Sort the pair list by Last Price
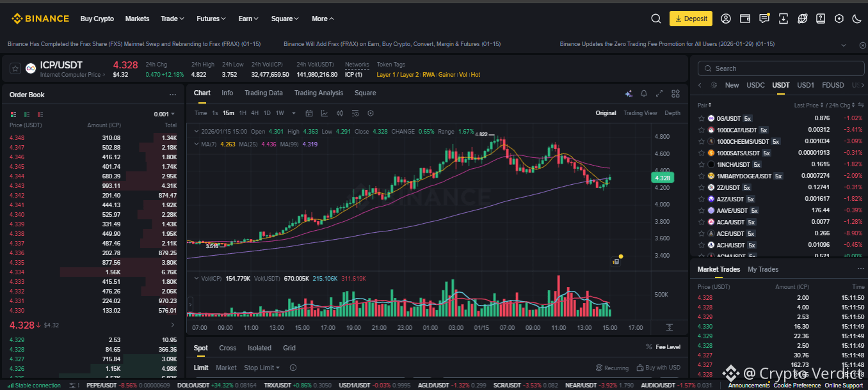 click(x=808, y=105)
